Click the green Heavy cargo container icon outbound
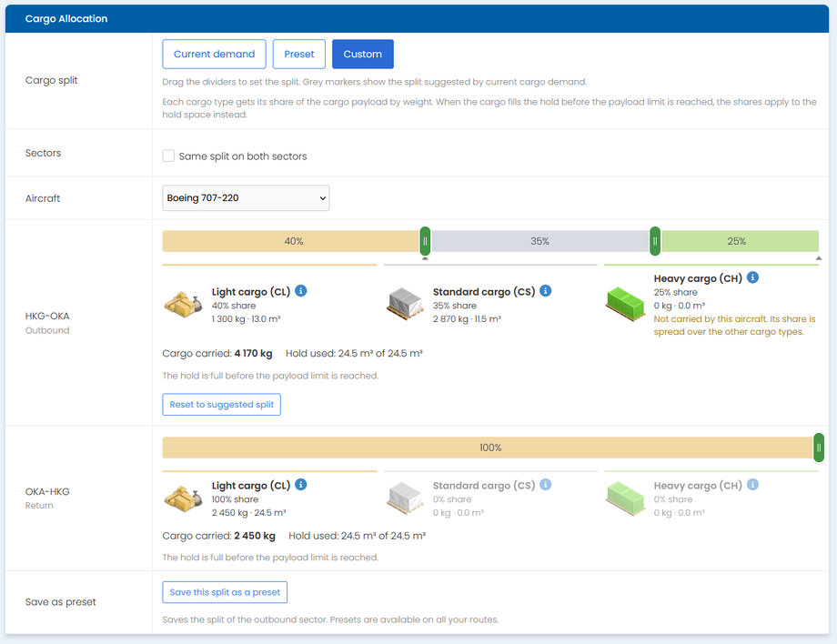Viewport: 837px width, 644px height. tap(626, 305)
